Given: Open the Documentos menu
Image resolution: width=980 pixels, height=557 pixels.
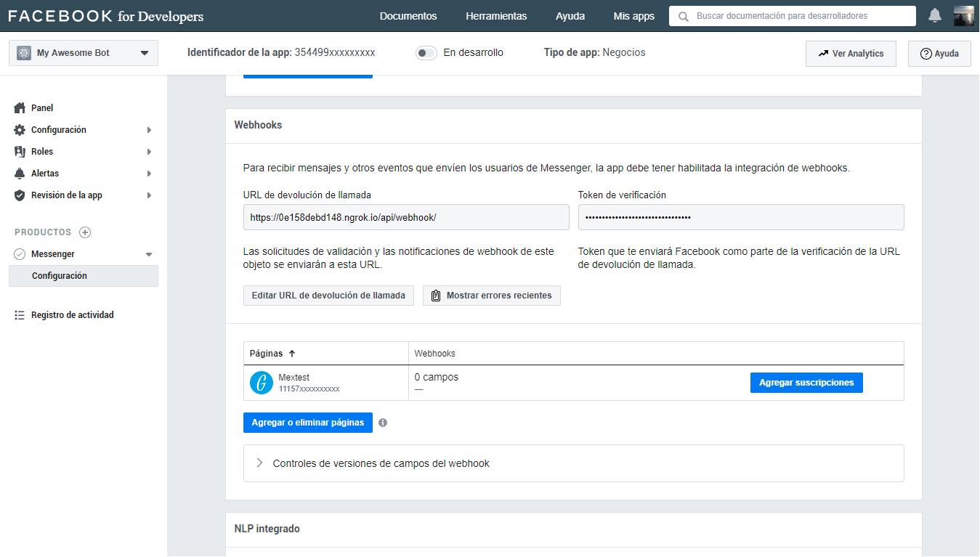Looking at the screenshot, I should 408,16.
